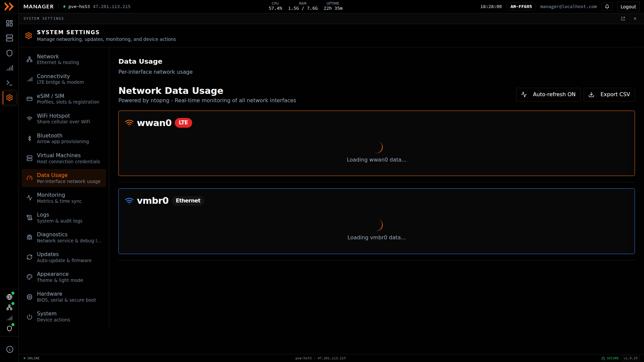Image resolution: width=644 pixels, height=362 pixels.
Task: Click the MANAGER brand title
Action: [39, 7]
